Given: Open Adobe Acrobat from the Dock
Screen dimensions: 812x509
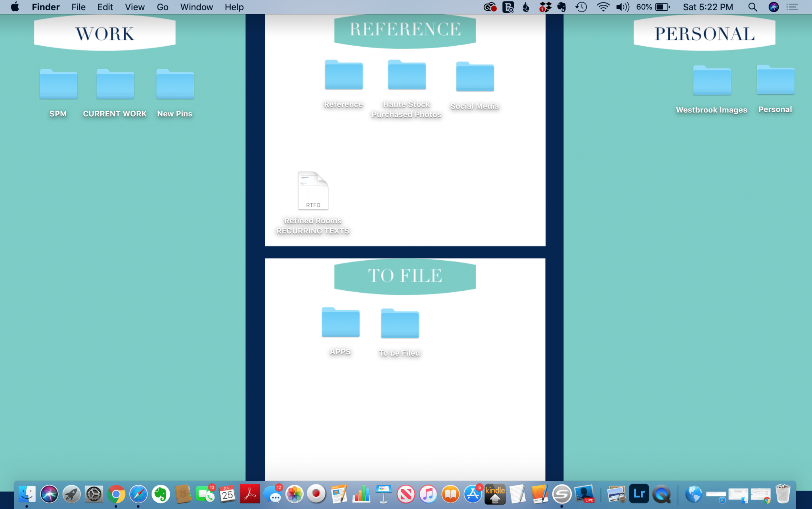Looking at the screenshot, I should [x=249, y=494].
